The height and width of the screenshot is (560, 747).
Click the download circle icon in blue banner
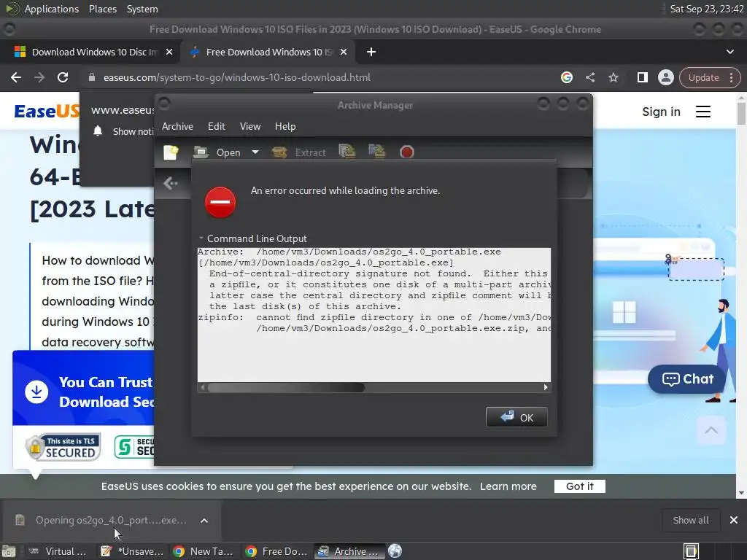[36, 392]
